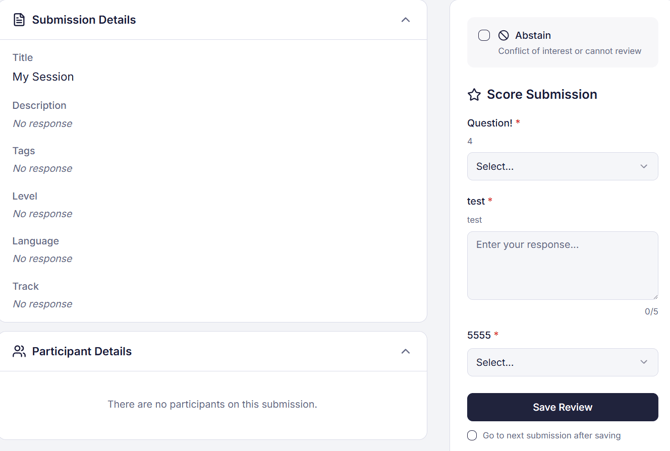Click the document icon beside Submission Details
Screen dimensions: 670x451
[x=19, y=20]
